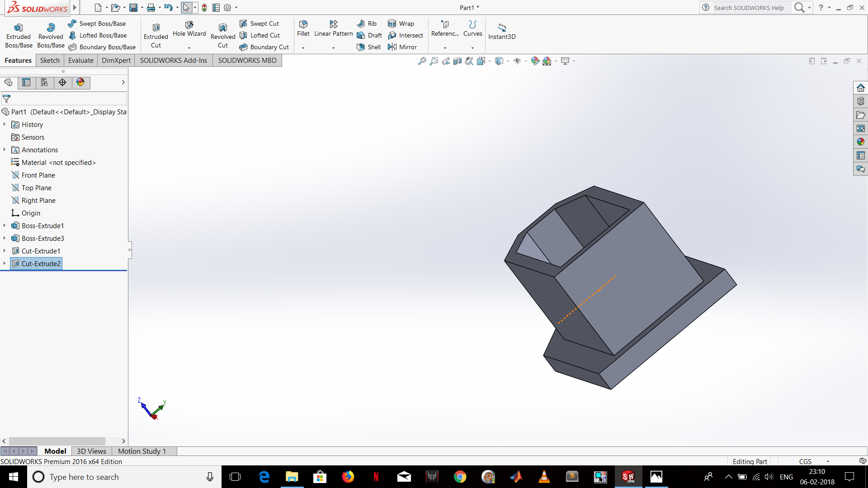
Task: Choose Swept Boss/Base feature
Action: point(97,23)
